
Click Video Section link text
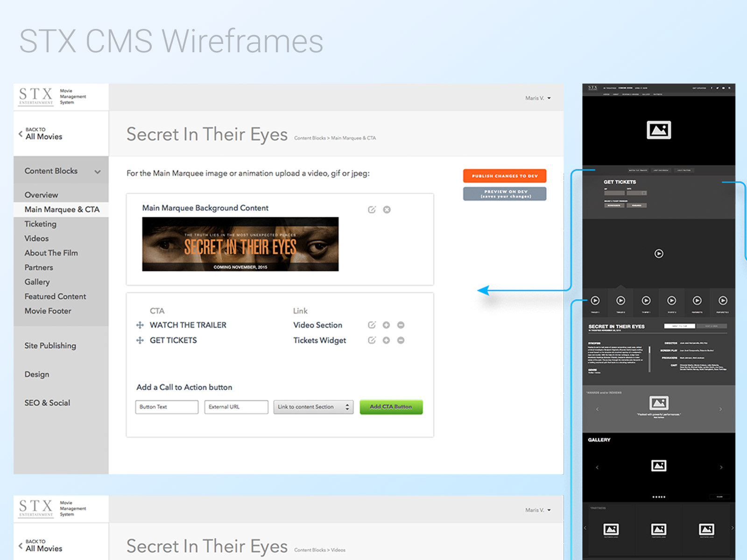(317, 325)
